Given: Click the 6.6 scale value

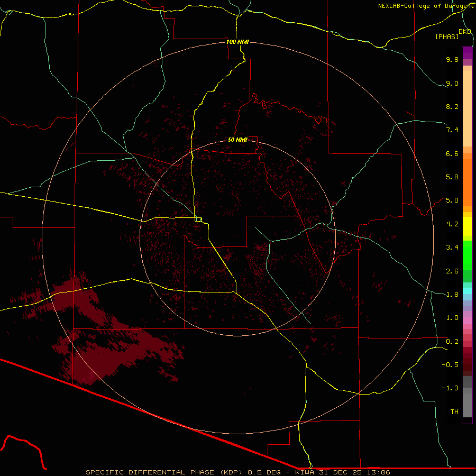Looking at the screenshot, I should [452, 153].
